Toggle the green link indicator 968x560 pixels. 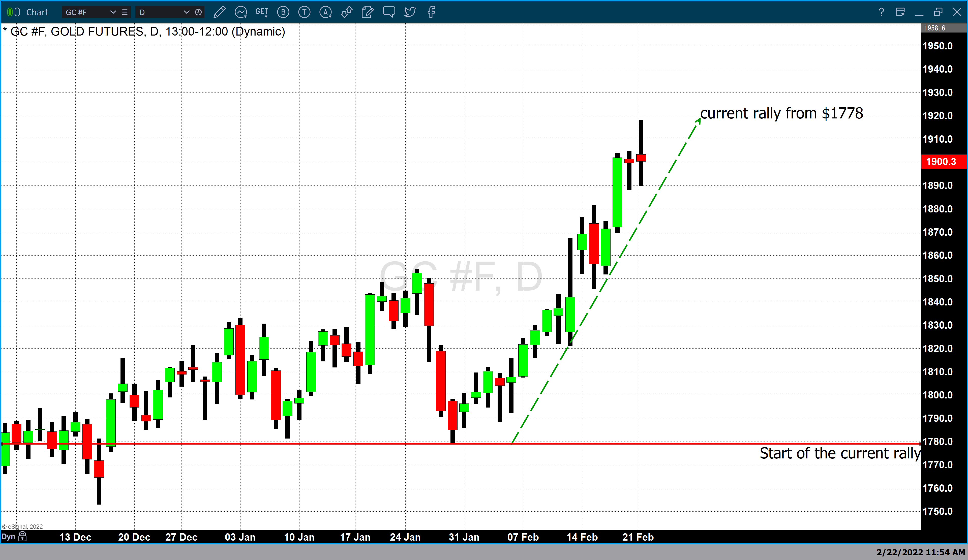(10, 12)
